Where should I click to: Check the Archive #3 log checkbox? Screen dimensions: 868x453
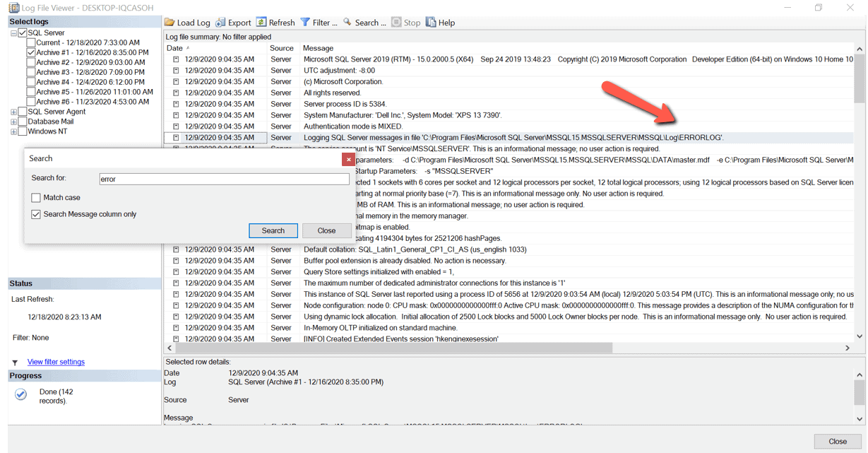pyautogui.click(x=31, y=72)
